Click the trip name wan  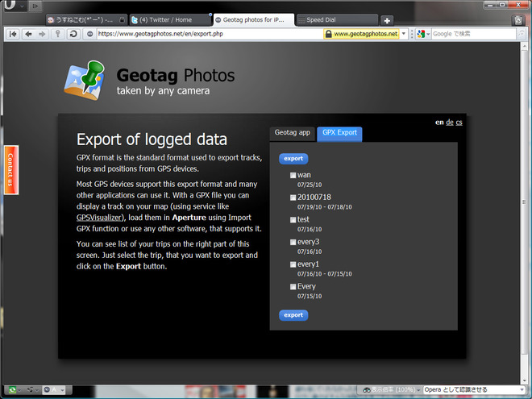click(304, 175)
